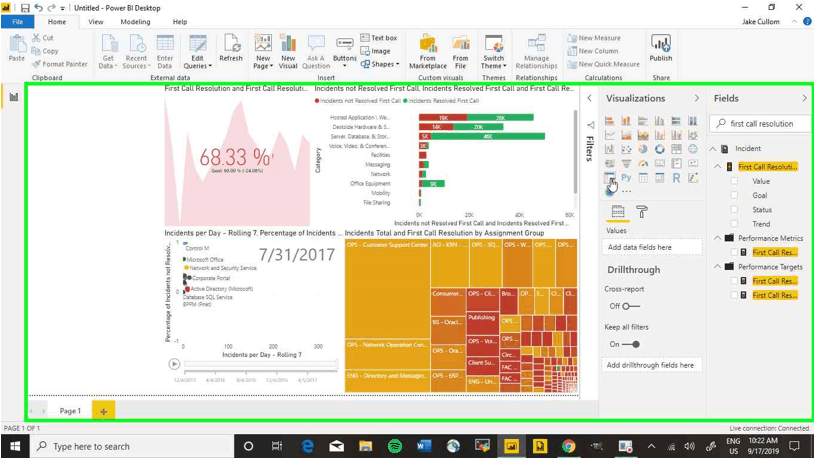Select the Donut chart visualization
The image size is (816, 459).
click(x=659, y=149)
